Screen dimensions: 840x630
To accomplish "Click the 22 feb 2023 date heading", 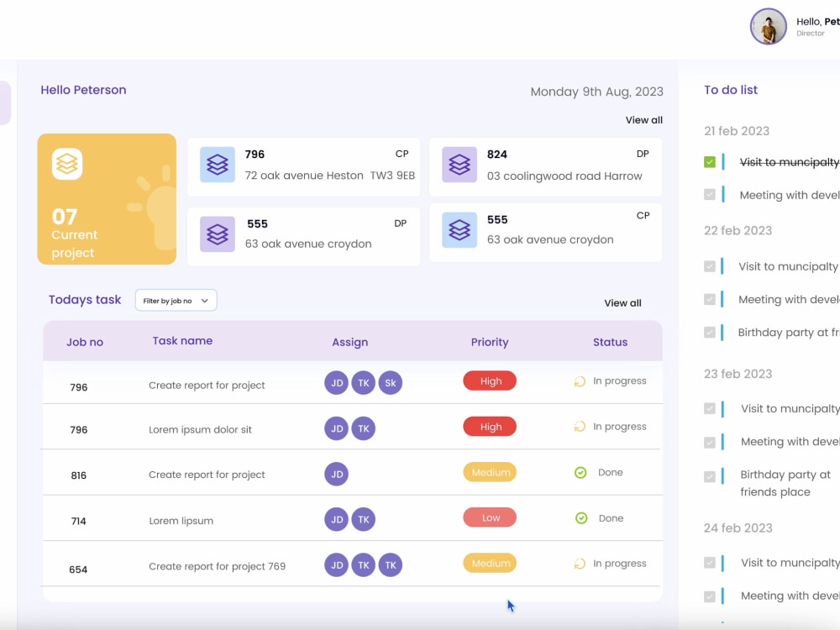I will coord(738,230).
